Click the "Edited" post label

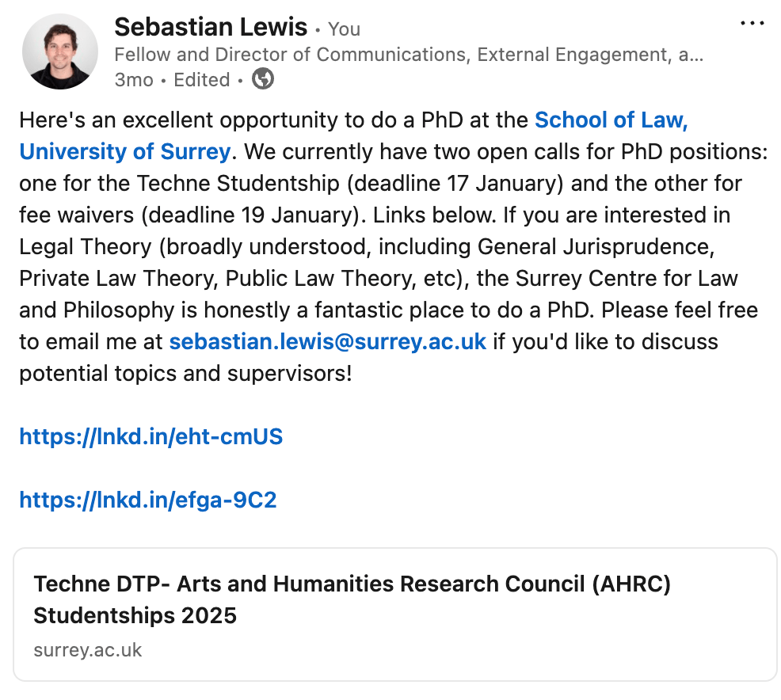click(x=202, y=80)
